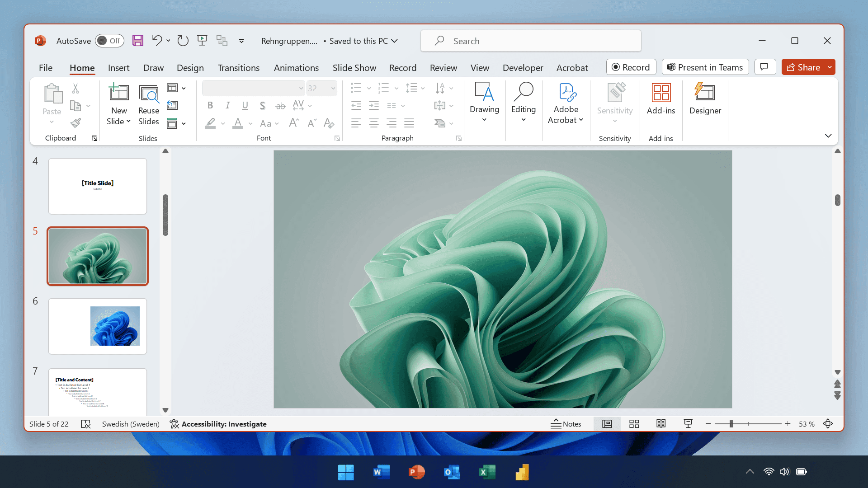The image size is (868, 488).
Task: Toggle text Shadow
Action: pyautogui.click(x=262, y=106)
